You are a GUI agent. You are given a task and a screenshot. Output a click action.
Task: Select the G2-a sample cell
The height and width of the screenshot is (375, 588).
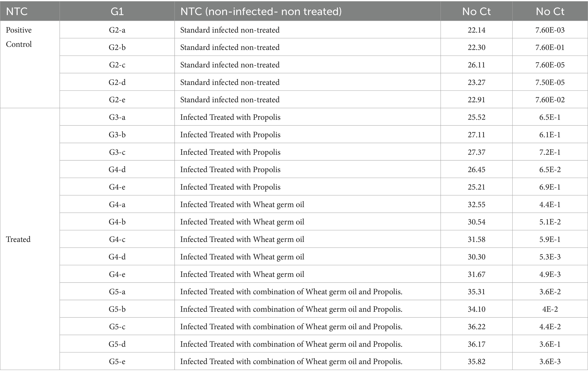[117, 30]
